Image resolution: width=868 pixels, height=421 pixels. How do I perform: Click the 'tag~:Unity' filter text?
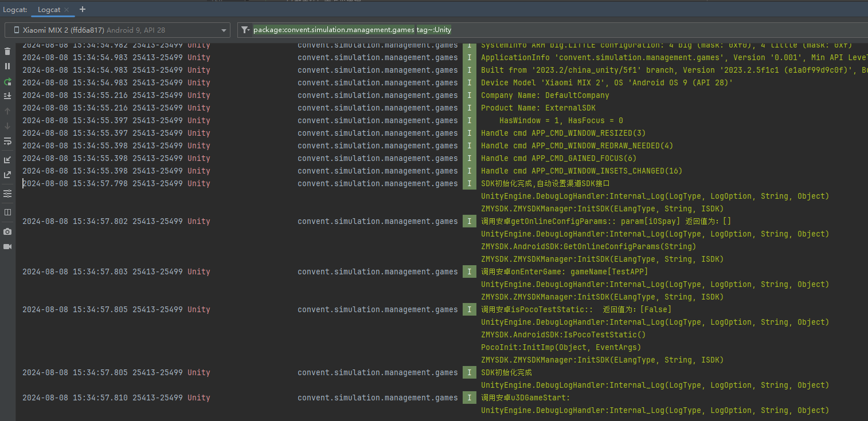[x=434, y=30]
